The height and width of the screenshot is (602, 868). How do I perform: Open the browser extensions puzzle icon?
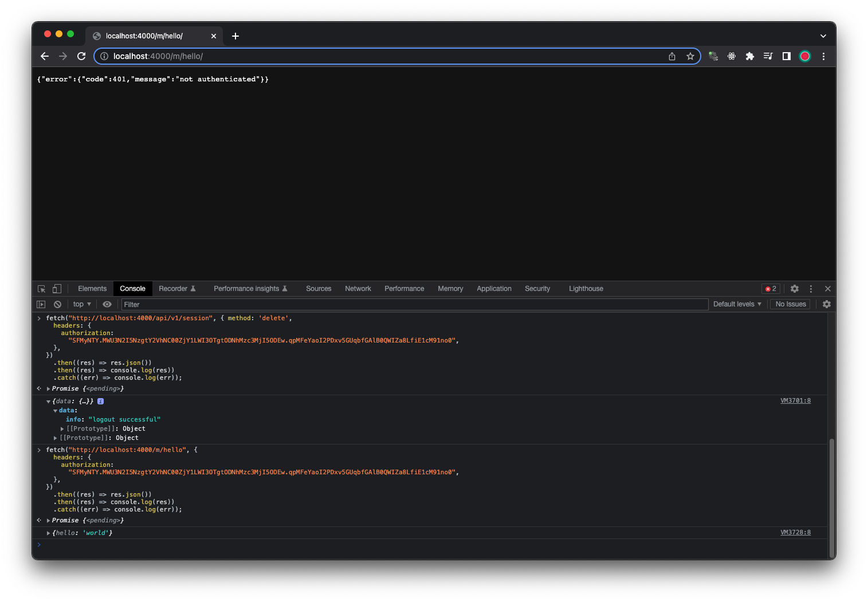(750, 56)
